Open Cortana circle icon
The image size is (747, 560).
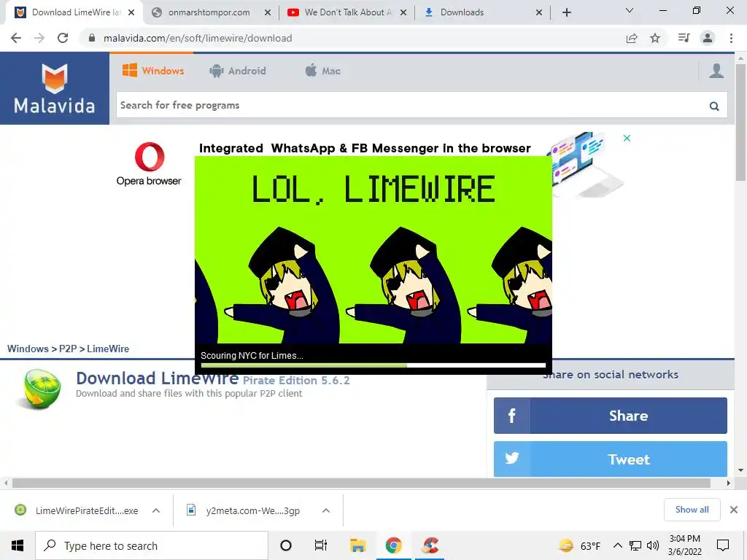click(285, 545)
